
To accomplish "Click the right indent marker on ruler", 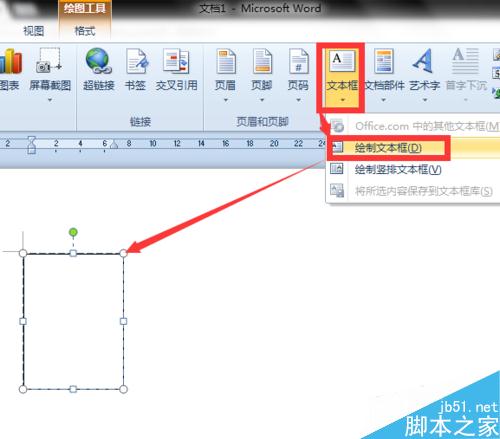I will [x=114, y=144].
